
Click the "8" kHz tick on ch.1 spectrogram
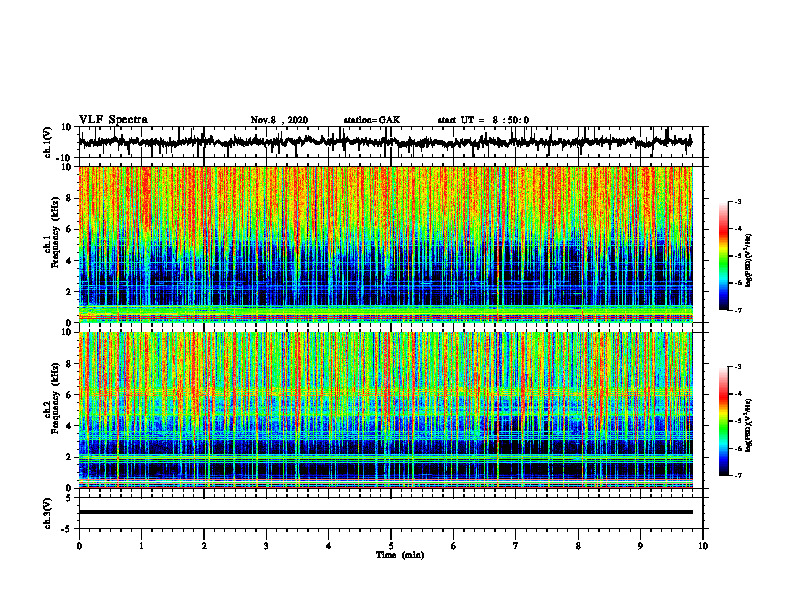pyautogui.click(x=69, y=198)
